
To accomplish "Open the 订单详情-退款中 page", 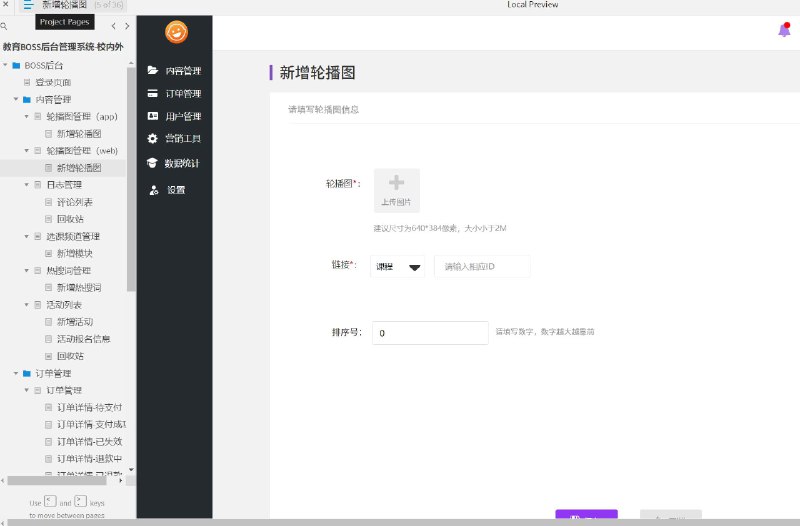I will [89, 459].
